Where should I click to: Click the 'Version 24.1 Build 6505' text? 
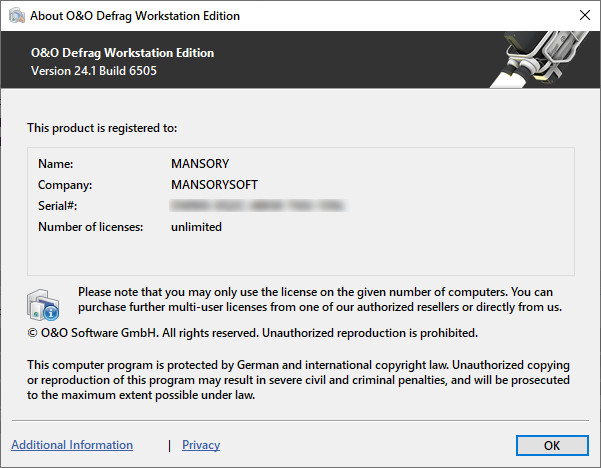(x=94, y=71)
